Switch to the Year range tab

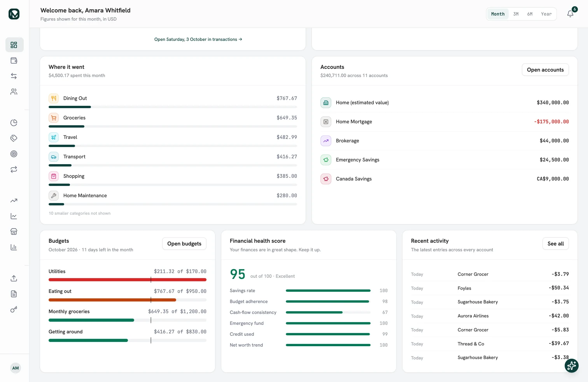[x=546, y=14]
